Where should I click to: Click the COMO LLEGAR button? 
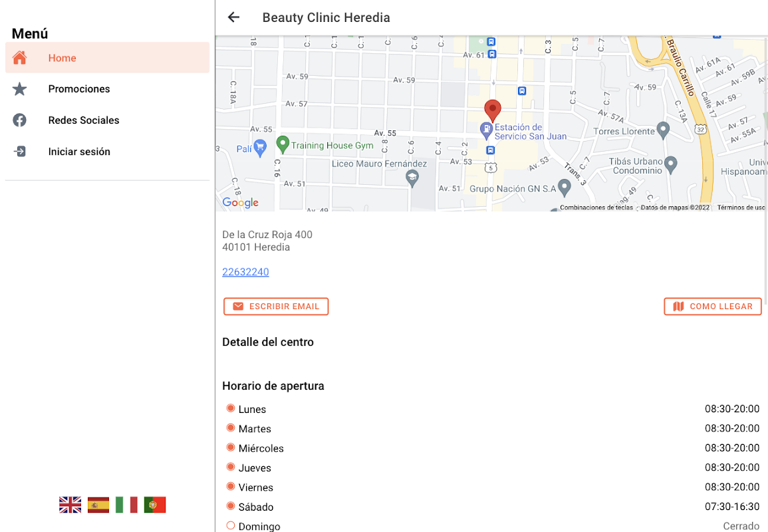coord(713,306)
